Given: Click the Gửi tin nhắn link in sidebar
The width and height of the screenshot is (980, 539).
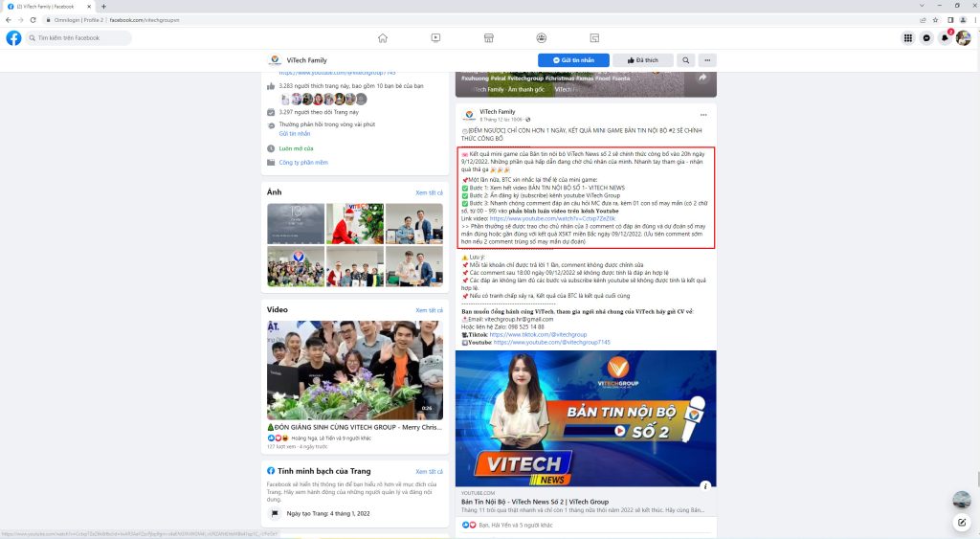Looking at the screenshot, I should (x=295, y=133).
